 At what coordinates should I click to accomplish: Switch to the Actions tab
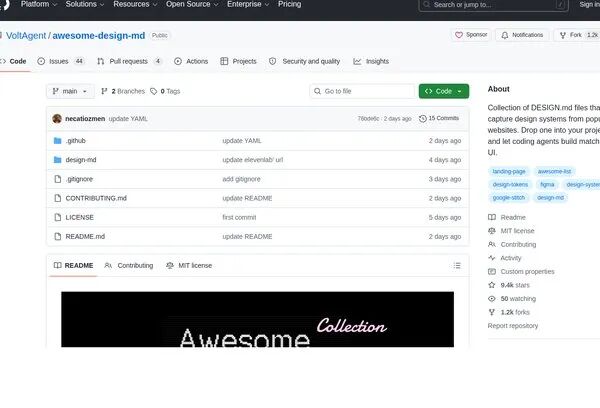[x=191, y=61]
